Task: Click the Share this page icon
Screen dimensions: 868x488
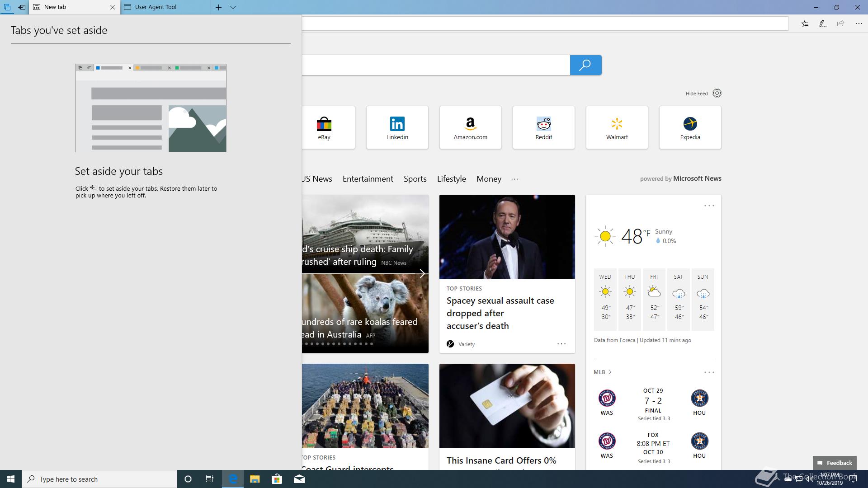Action: click(840, 23)
